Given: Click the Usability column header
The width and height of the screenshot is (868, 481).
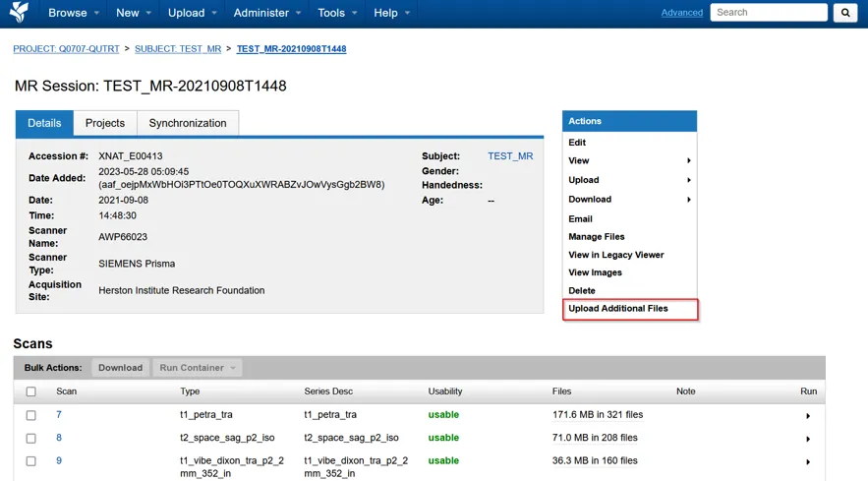Looking at the screenshot, I should point(445,391).
